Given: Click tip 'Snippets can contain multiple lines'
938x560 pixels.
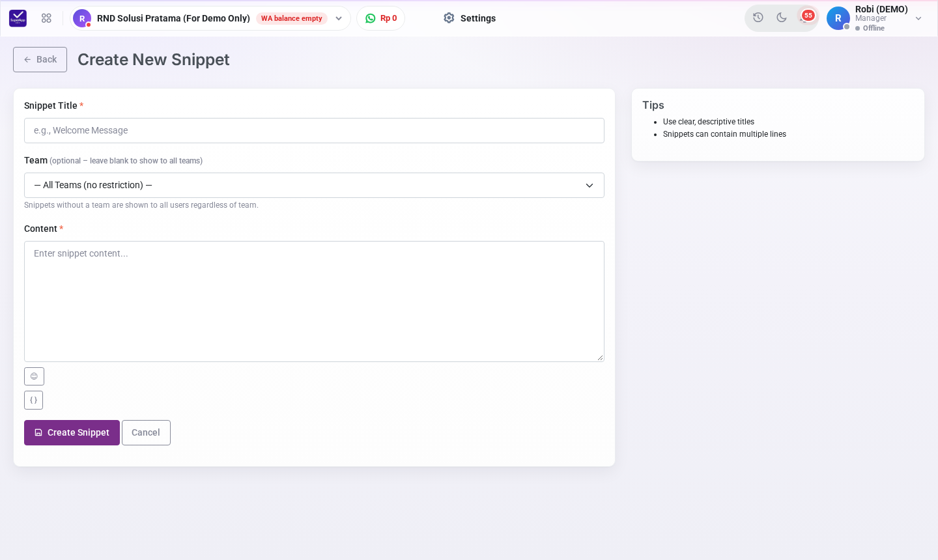Looking at the screenshot, I should (x=724, y=134).
